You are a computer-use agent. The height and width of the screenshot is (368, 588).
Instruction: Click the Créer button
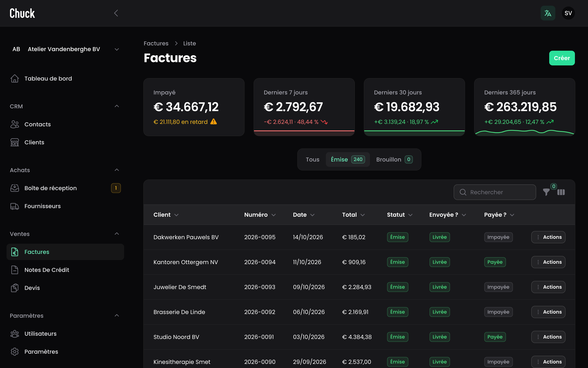562,58
